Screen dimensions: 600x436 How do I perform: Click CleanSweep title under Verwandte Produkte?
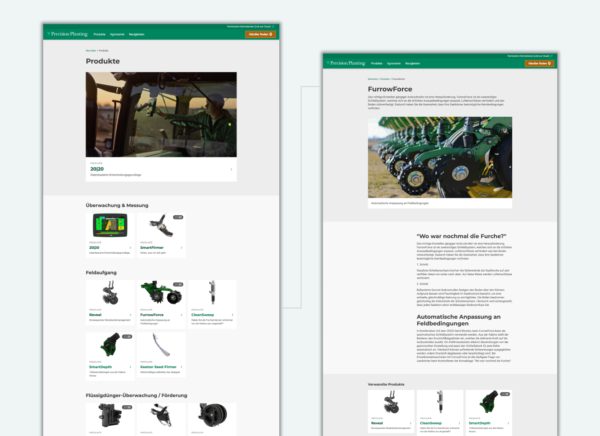point(431,423)
